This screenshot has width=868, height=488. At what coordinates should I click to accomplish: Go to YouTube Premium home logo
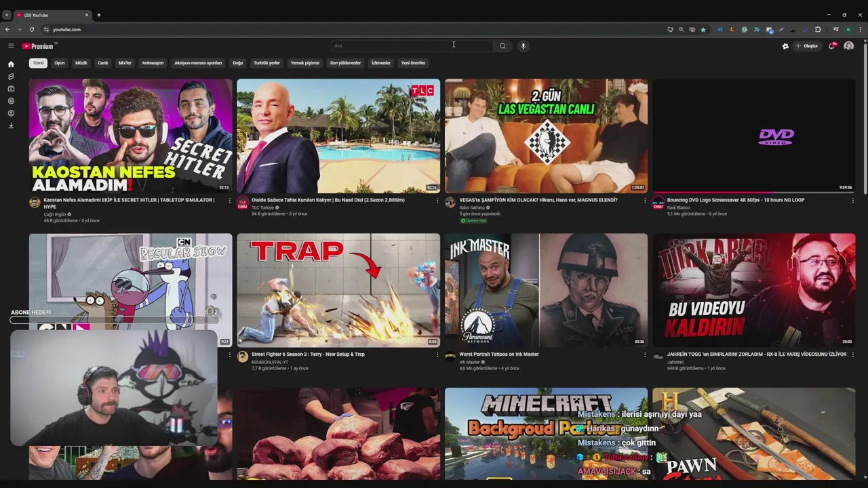coord(38,46)
